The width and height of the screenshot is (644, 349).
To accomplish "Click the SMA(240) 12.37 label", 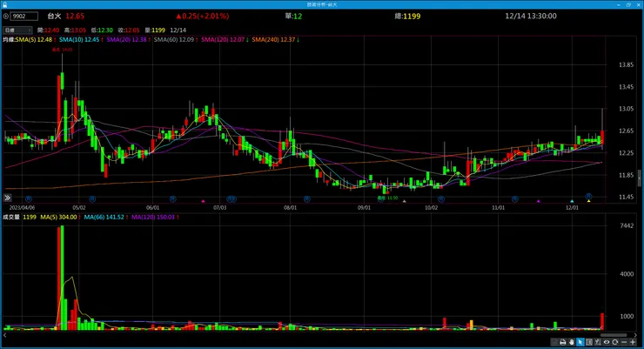I will (275, 40).
